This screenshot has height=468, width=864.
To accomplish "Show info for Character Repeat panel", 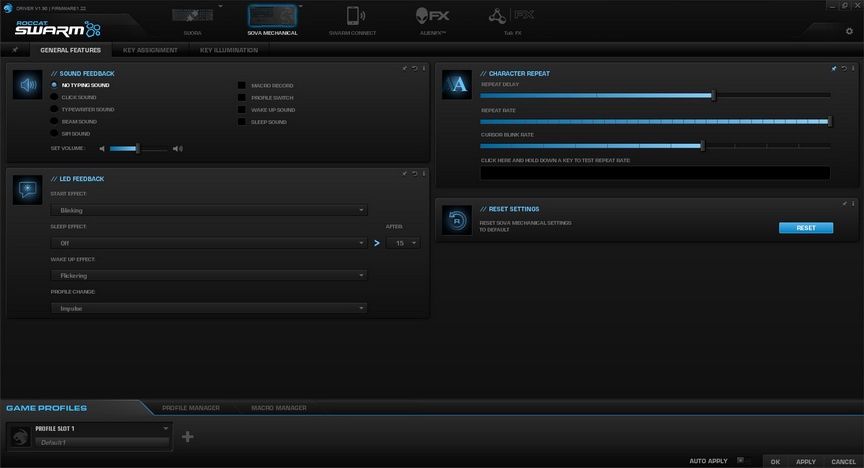I will [x=853, y=68].
